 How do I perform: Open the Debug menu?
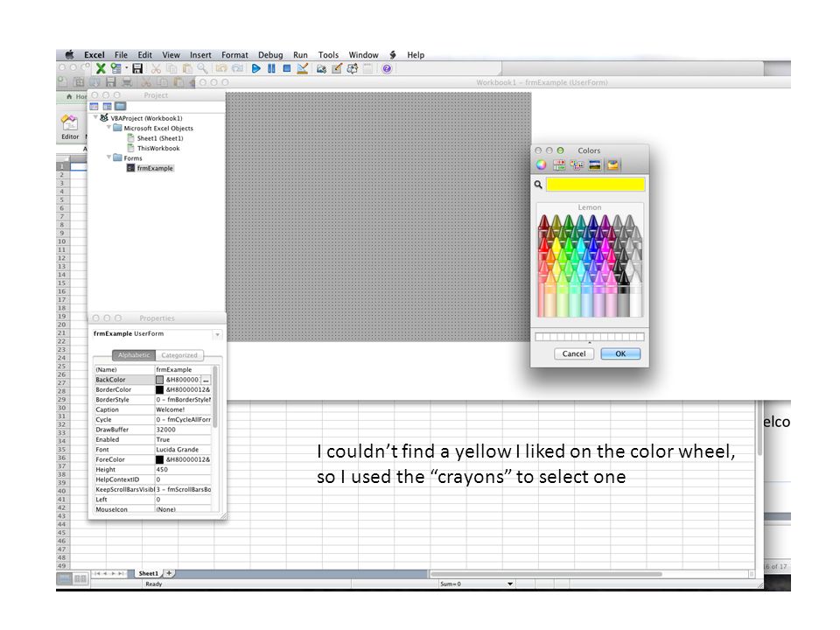click(270, 54)
